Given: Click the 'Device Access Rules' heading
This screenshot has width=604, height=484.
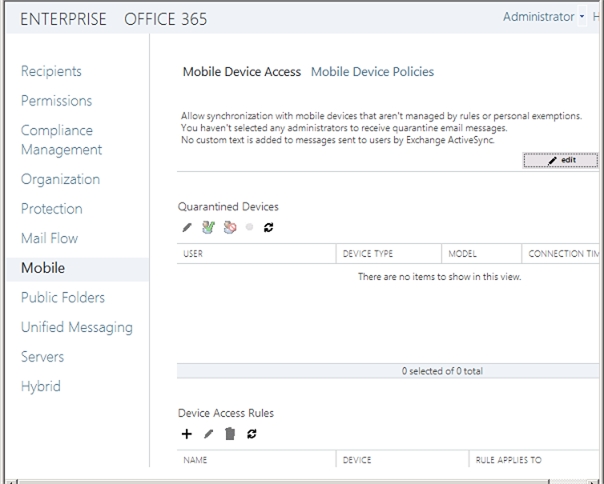Looking at the screenshot, I should tap(226, 413).
